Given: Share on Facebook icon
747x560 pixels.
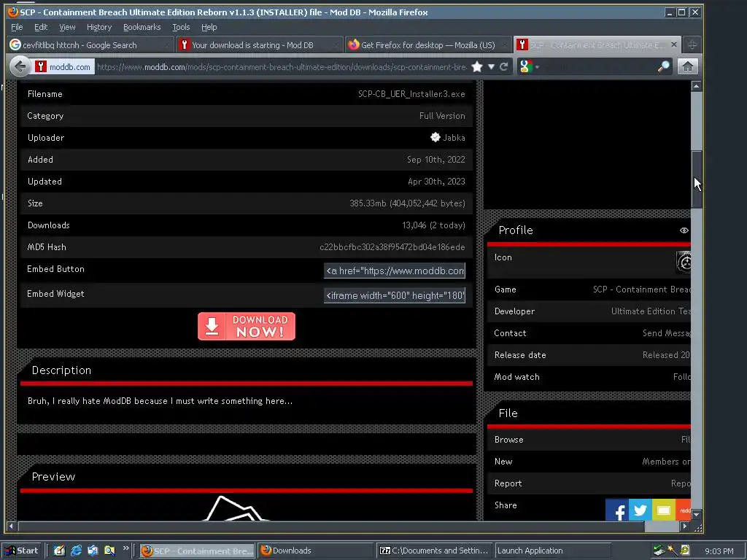Looking at the screenshot, I should 617,510.
